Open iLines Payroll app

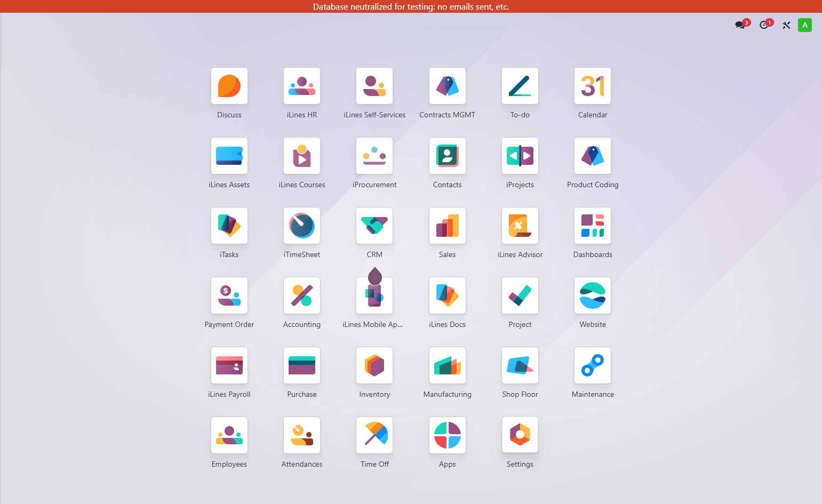click(229, 365)
